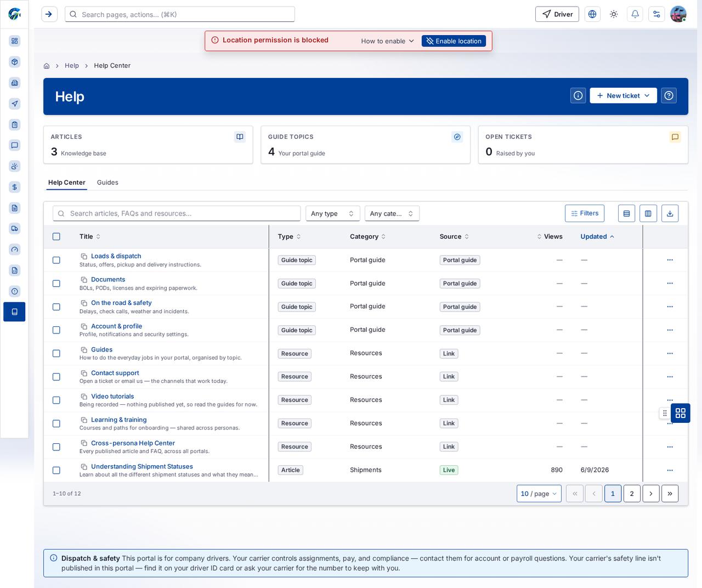702x588 pixels.
Task: Select the Video tutorials row checkbox
Action: [x=56, y=400]
